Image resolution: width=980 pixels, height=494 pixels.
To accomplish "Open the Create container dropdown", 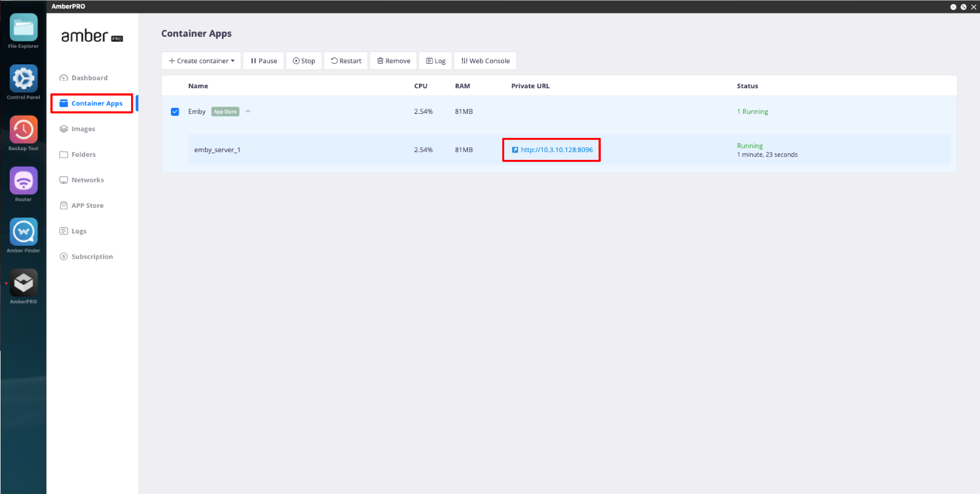I will point(202,61).
